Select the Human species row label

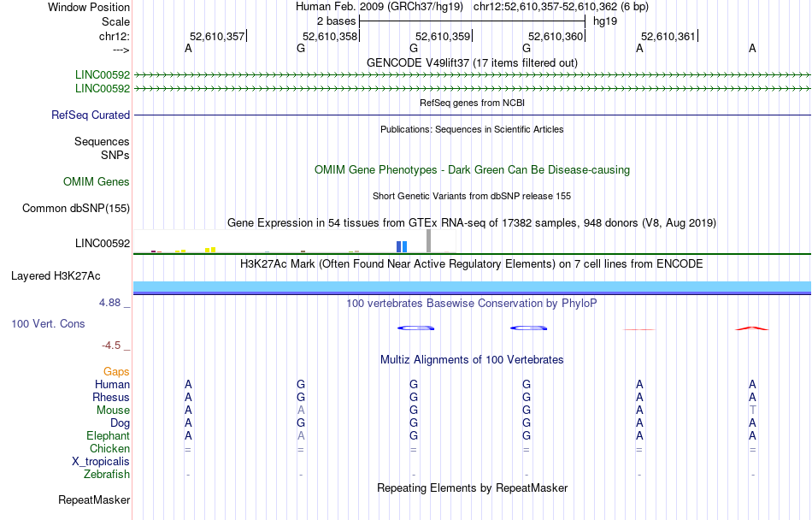[112, 384]
